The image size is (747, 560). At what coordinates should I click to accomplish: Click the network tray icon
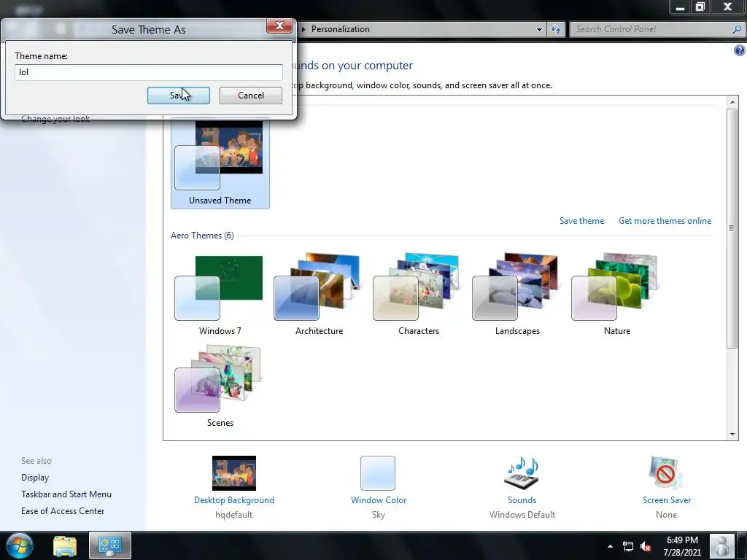point(628,546)
